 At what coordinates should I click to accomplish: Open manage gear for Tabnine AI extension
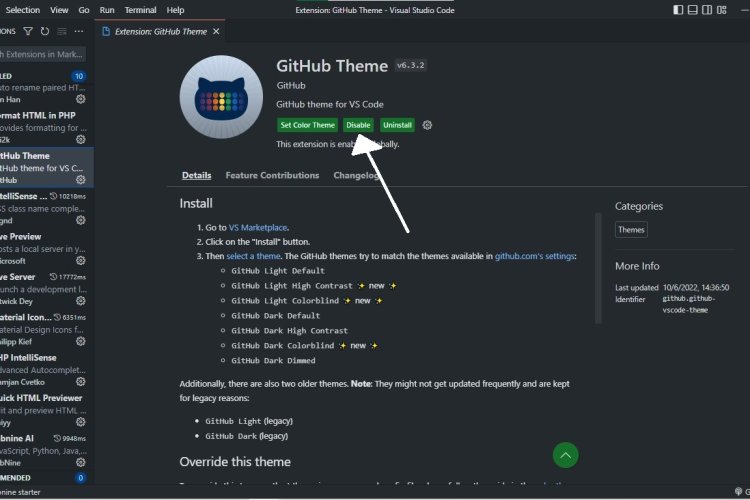(x=81, y=462)
